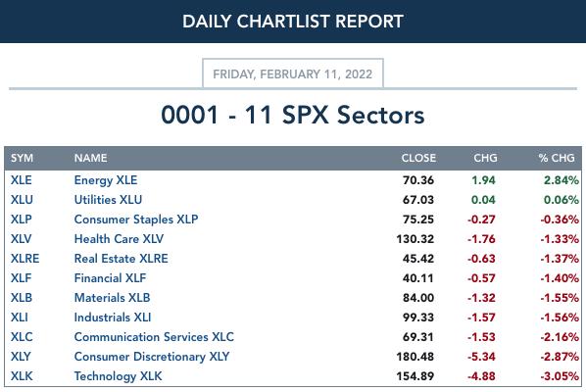Open Health Care XLV link
This screenshot has width=586, height=392.
click(x=119, y=239)
